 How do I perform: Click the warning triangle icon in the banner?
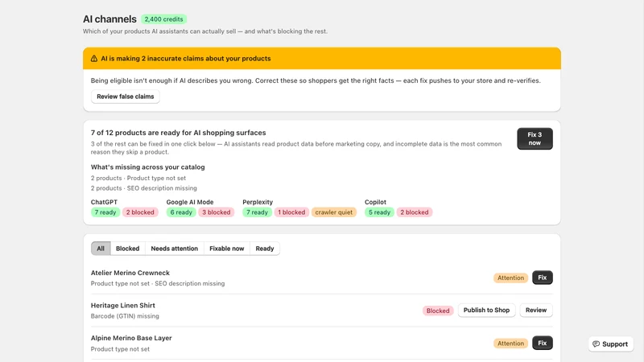[x=94, y=58]
